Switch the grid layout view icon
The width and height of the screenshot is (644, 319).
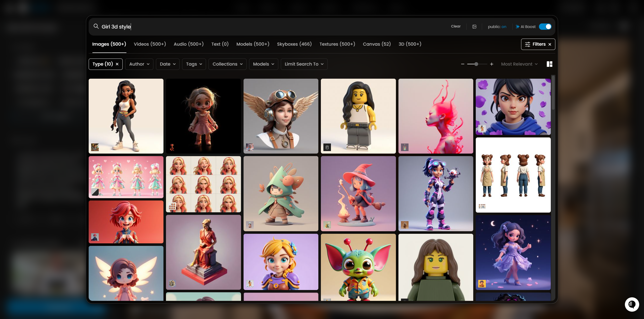(x=550, y=64)
